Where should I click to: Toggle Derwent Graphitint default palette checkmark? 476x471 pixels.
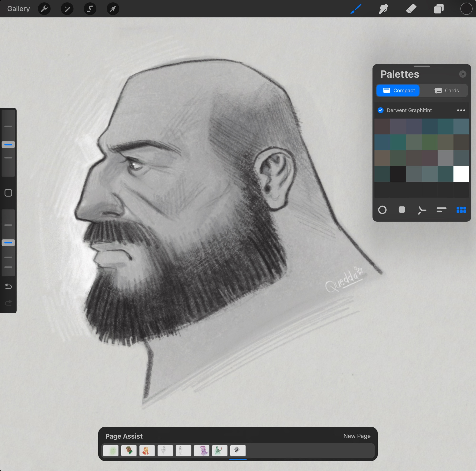[x=380, y=110]
